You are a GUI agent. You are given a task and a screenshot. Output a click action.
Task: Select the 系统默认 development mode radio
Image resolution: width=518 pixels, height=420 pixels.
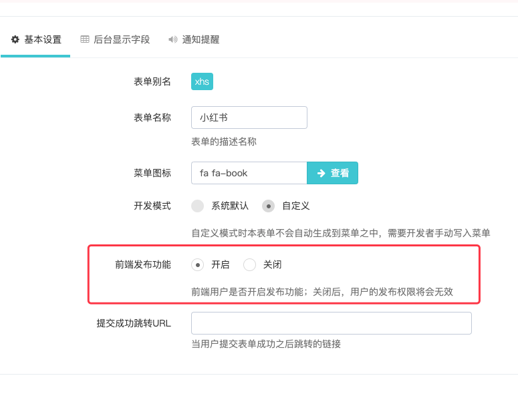[x=198, y=206]
